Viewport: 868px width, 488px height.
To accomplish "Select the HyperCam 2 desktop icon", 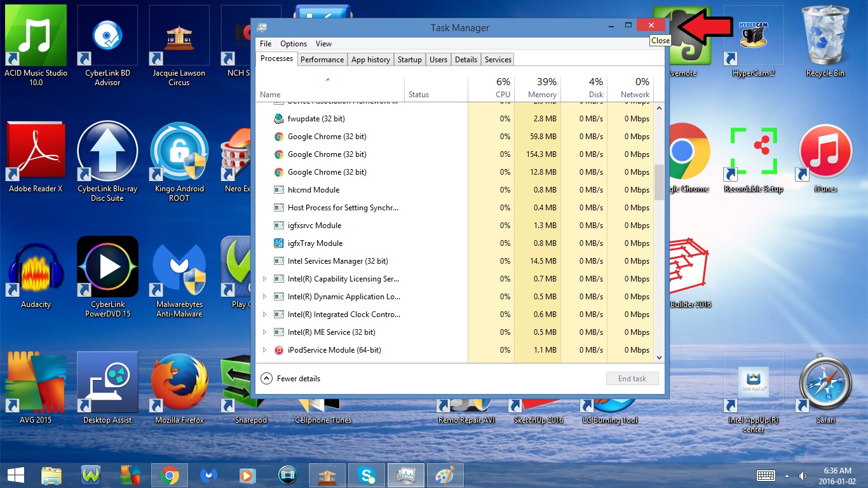I will click(754, 41).
